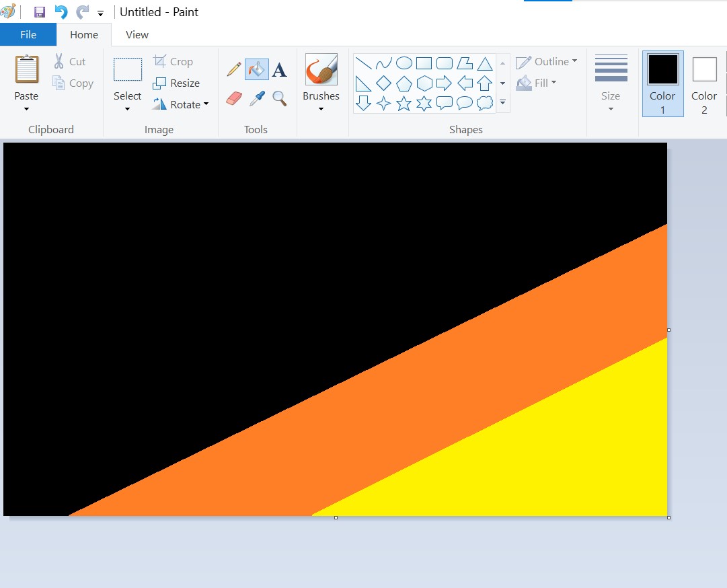Select the Fill with color bucket tool
This screenshot has width=727, height=588.
[x=256, y=69]
